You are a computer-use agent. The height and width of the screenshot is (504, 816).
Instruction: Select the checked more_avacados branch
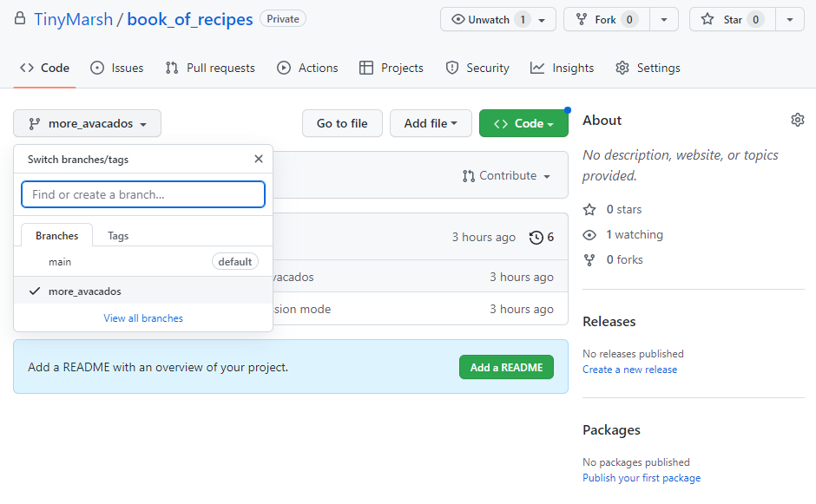[x=85, y=291]
